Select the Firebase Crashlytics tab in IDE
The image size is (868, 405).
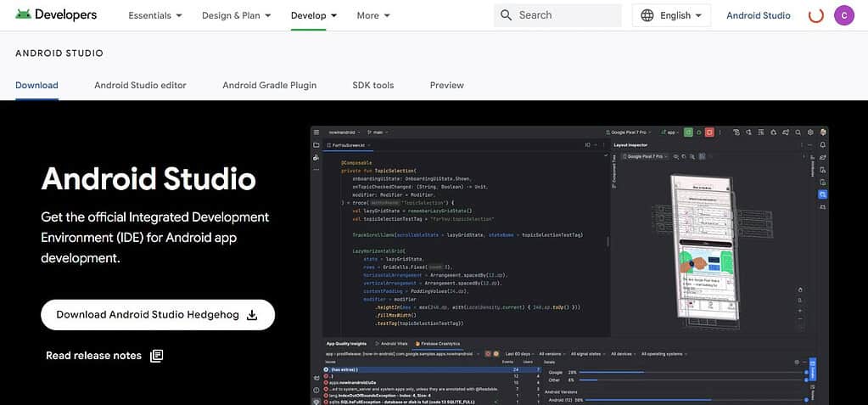437,344
